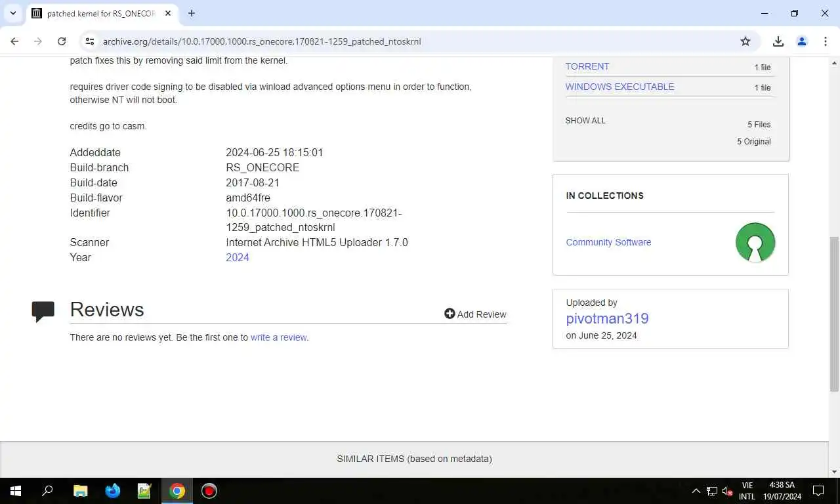Viewport: 840px width, 504px height.
Task: Open the Community Software collection link
Action: point(608,242)
